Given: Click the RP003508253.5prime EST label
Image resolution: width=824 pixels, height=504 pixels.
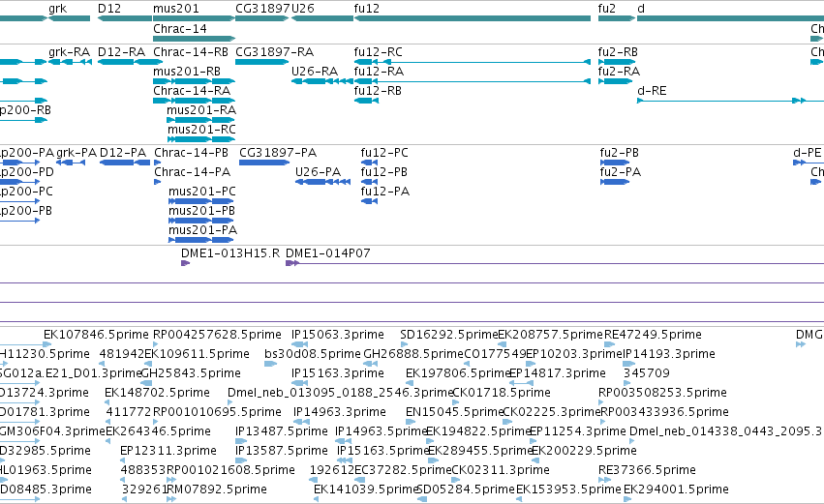Looking at the screenshot, I should click(662, 393).
